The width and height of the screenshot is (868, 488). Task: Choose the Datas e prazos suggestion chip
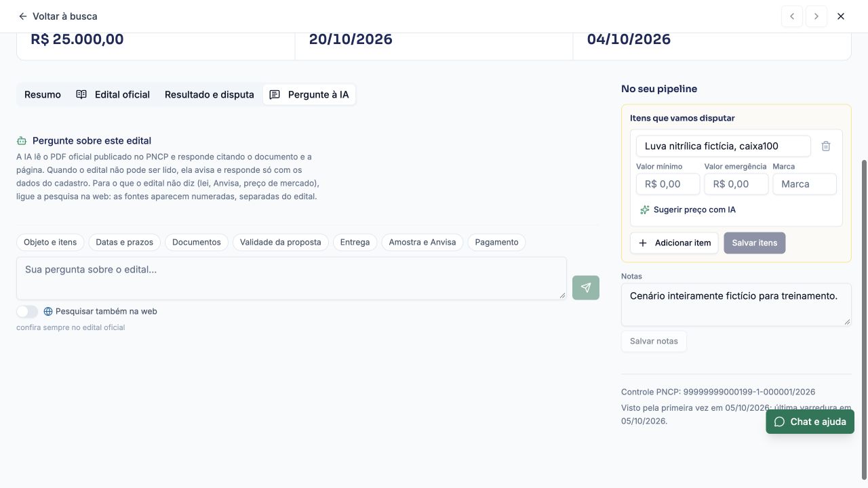click(x=125, y=242)
